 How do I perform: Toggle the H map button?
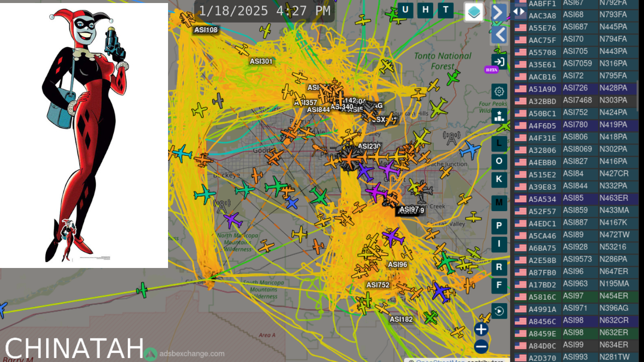click(426, 10)
